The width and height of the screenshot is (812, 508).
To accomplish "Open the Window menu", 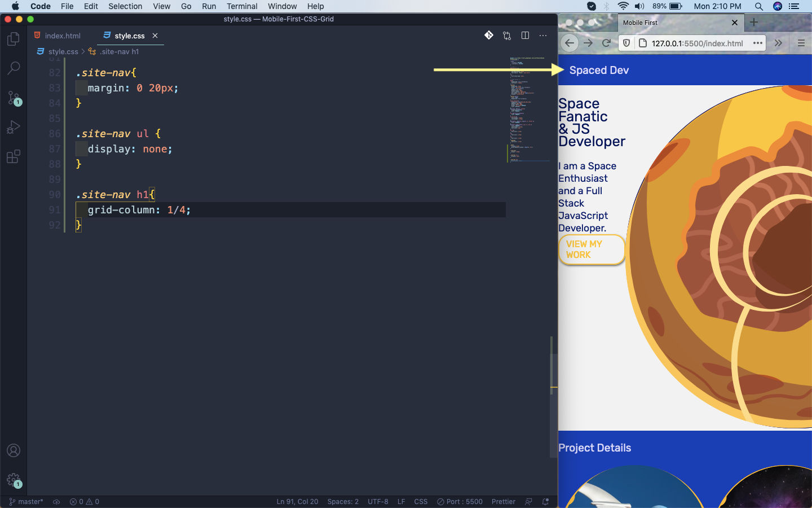I will (x=282, y=6).
